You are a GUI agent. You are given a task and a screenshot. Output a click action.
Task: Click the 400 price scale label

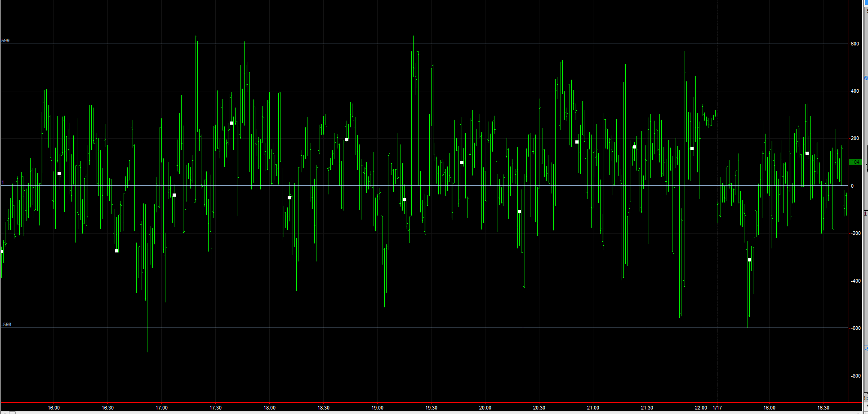(x=855, y=91)
